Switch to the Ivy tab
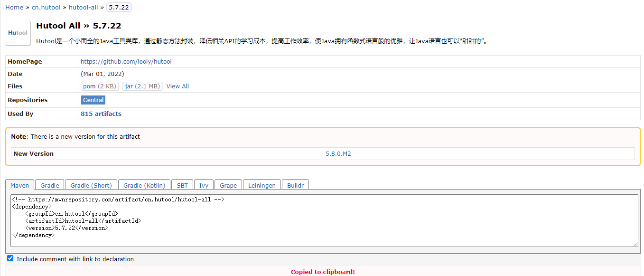This screenshot has width=644, height=276. pos(204,185)
